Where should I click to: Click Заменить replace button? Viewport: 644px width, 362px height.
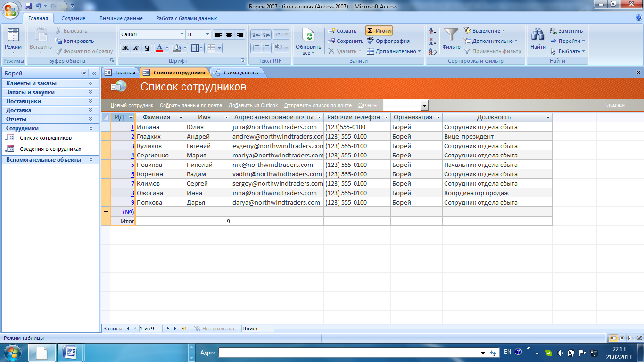(566, 31)
